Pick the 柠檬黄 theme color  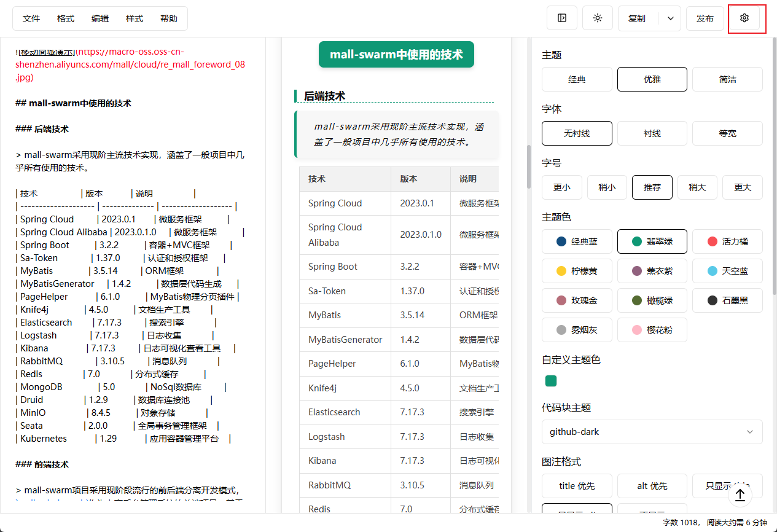click(577, 271)
